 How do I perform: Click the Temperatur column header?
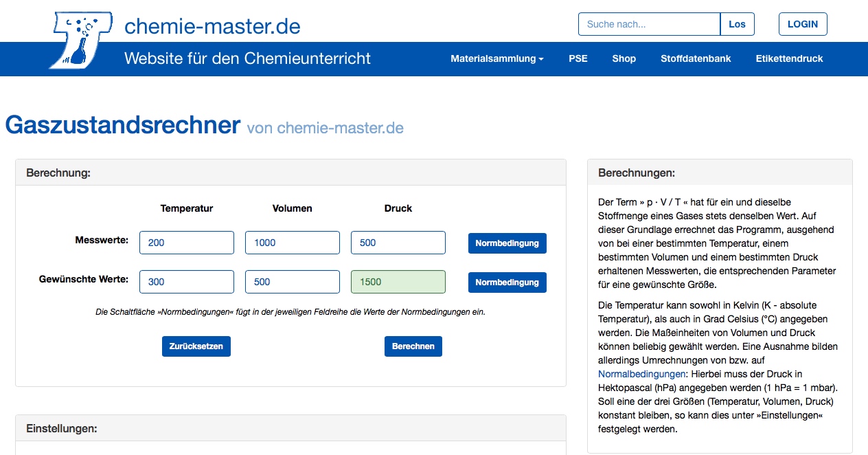[x=187, y=208]
